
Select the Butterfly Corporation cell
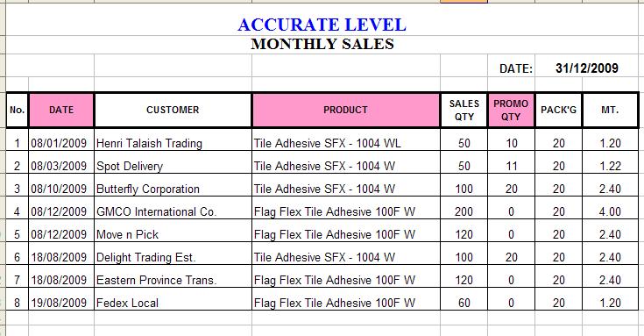pyautogui.click(x=173, y=189)
